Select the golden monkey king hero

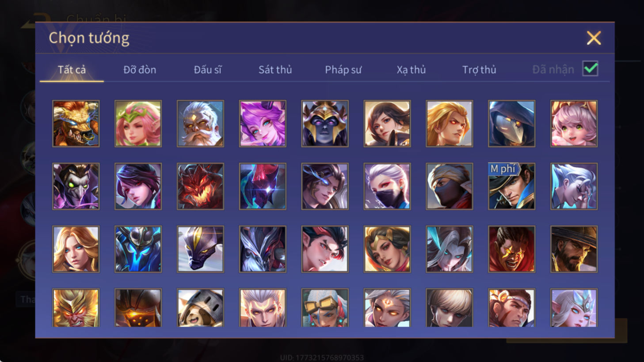pos(76,308)
